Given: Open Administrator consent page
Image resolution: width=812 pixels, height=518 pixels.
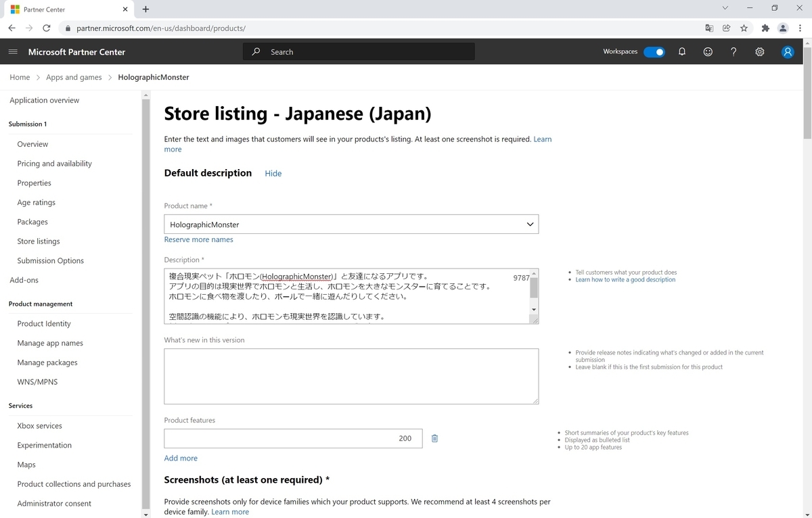Looking at the screenshot, I should point(54,504).
